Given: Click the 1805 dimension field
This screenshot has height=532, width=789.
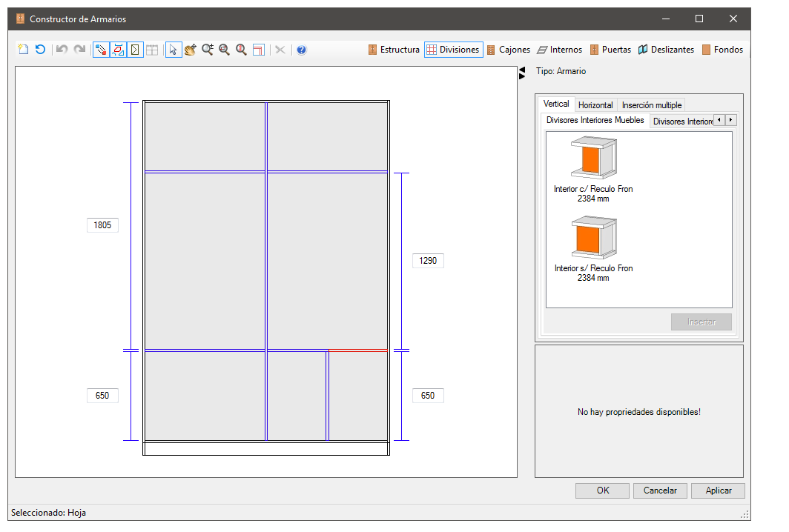Looking at the screenshot, I should click(x=102, y=225).
